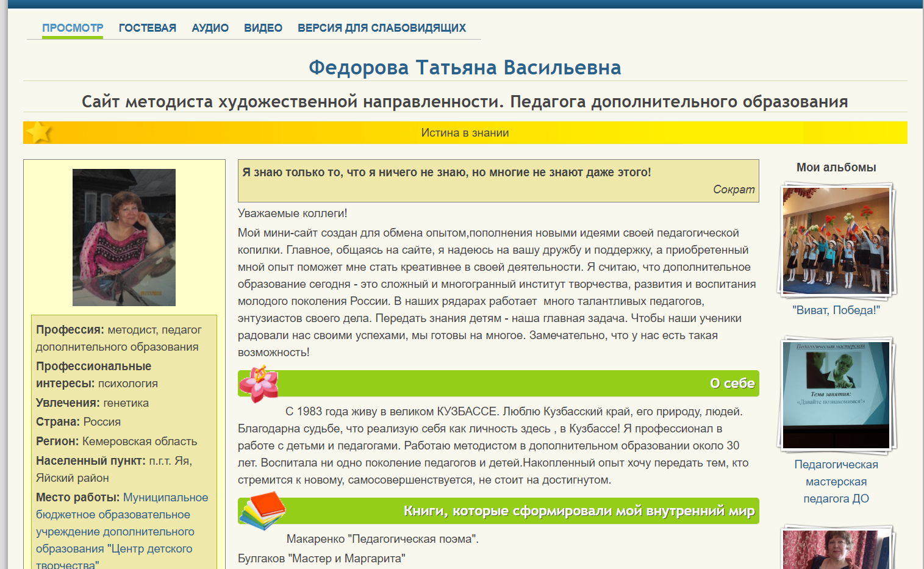Viewport: 924px width, 569px height.
Task: Open the ПРОСМОТР tab
Action: tap(73, 28)
